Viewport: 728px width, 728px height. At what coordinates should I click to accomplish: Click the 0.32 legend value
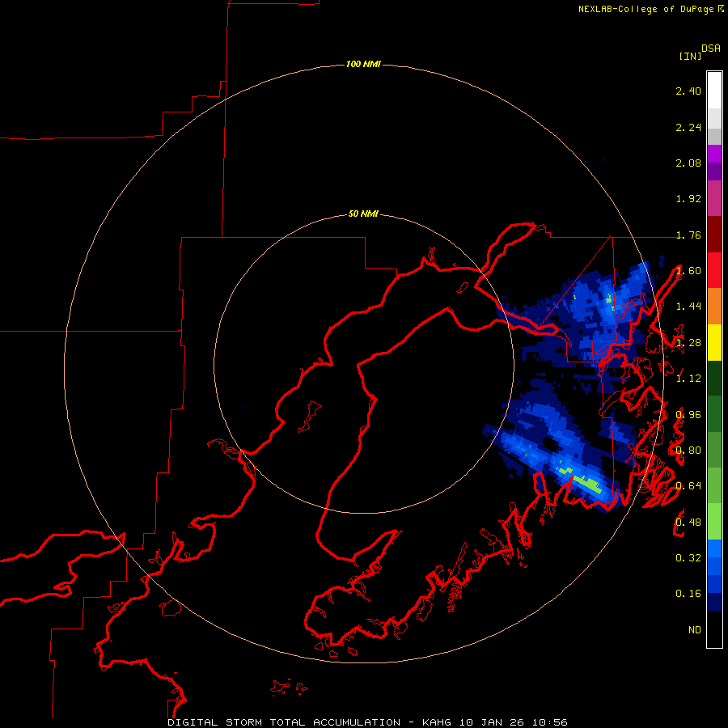coord(688,557)
